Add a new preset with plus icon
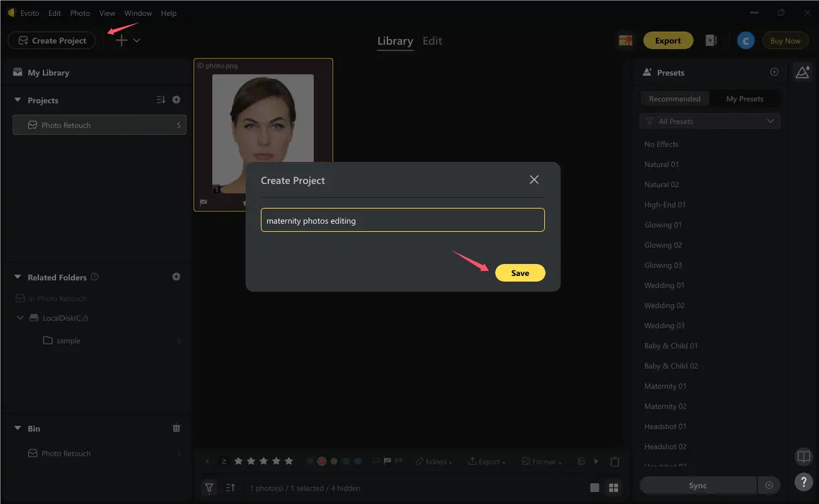Viewport: 819px width, 504px height. coord(774,72)
